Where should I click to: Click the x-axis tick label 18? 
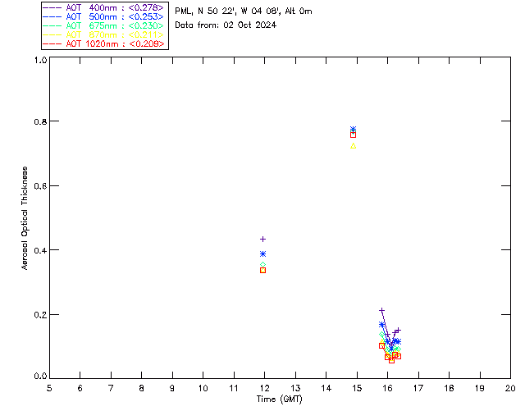click(x=449, y=388)
